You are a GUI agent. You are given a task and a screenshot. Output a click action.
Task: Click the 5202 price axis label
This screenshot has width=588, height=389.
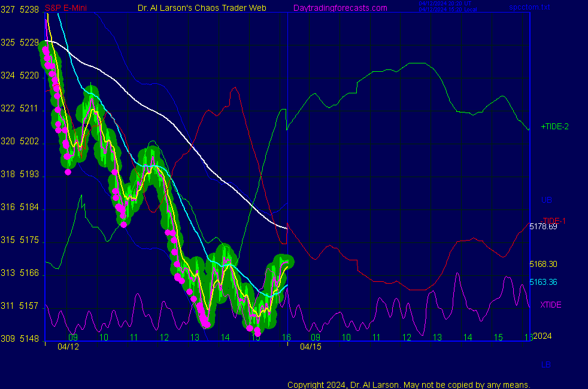[29, 141]
